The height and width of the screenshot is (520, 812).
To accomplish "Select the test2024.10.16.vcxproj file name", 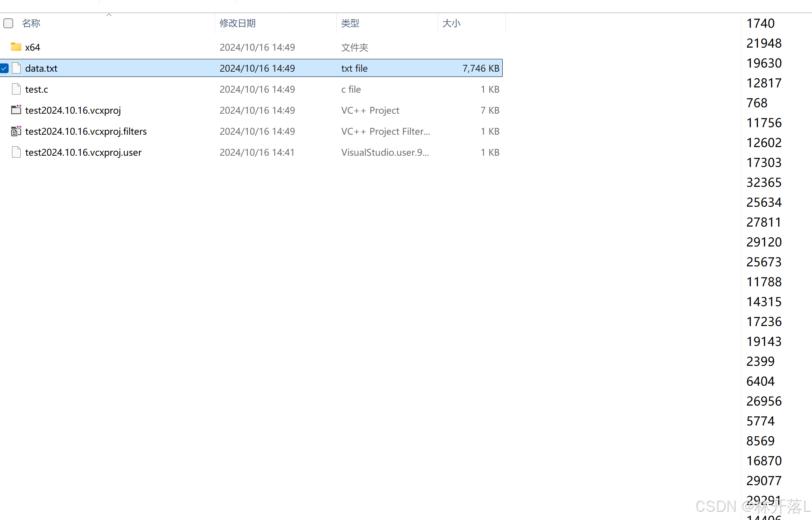I will pos(73,110).
